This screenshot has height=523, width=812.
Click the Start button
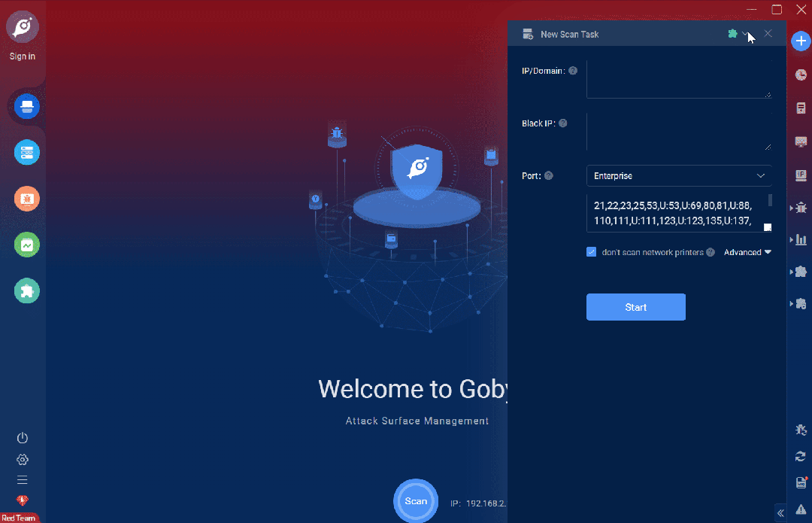[636, 307]
